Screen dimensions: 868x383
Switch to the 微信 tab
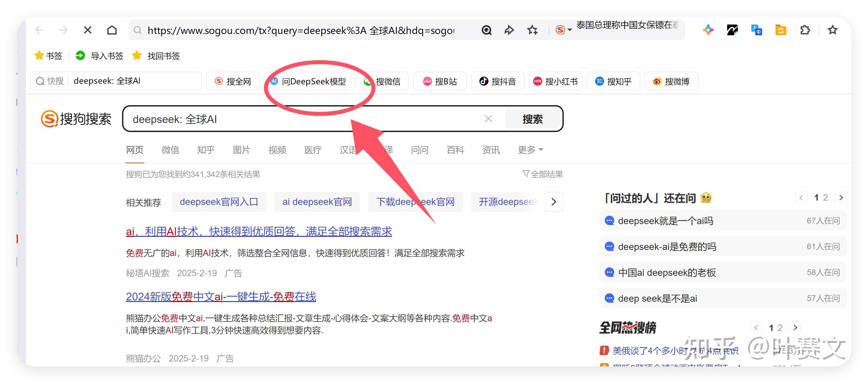[170, 150]
